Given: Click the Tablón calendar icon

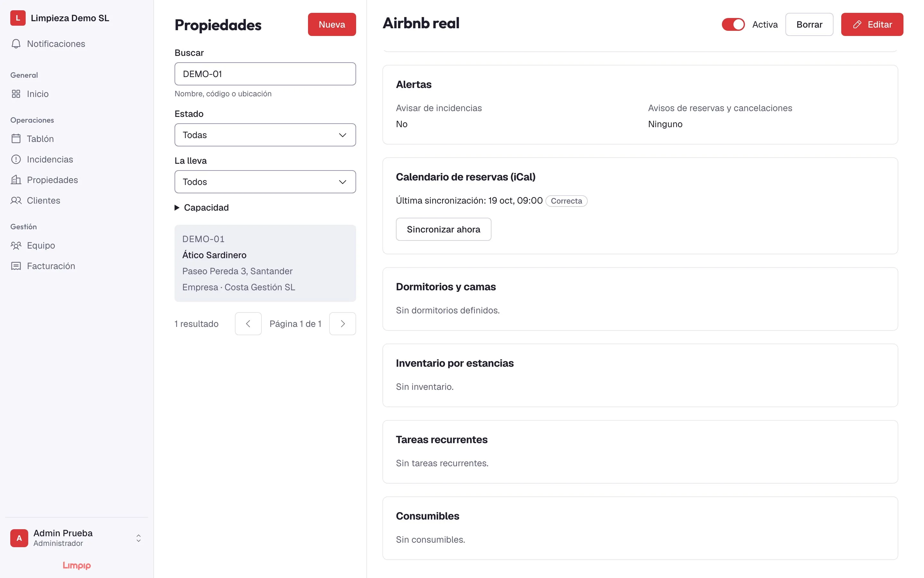Looking at the screenshot, I should (x=16, y=139).
